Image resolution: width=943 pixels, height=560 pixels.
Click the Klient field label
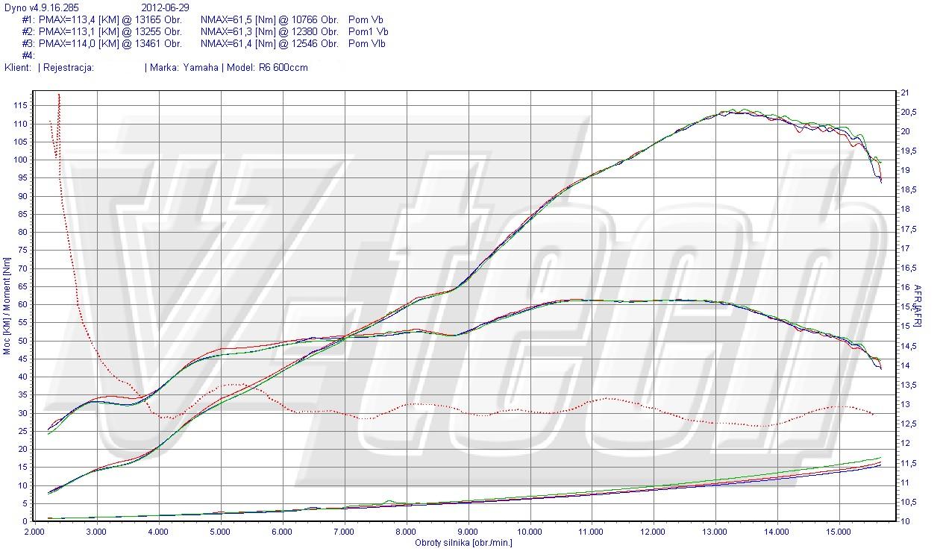[x=18, y=67]
